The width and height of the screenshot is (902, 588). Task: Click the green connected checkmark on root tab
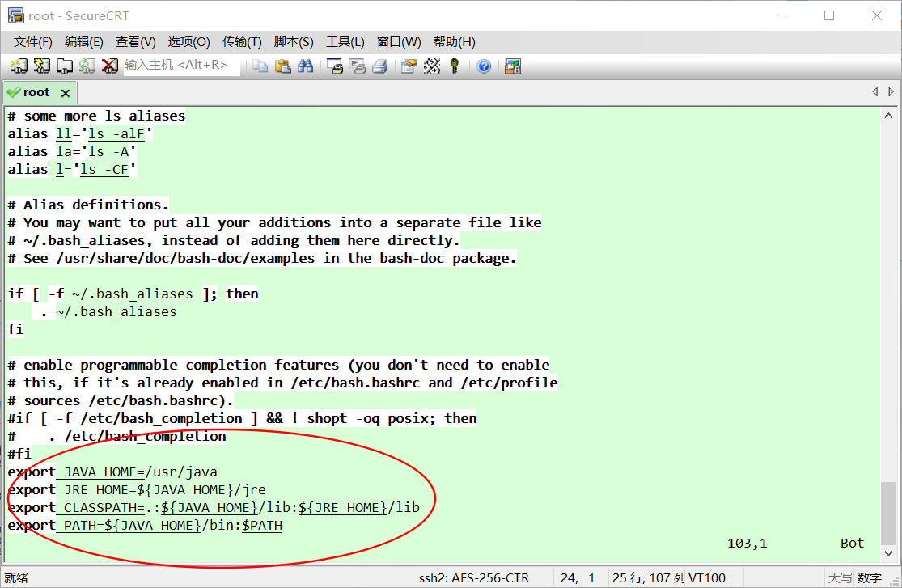(13, 92)
